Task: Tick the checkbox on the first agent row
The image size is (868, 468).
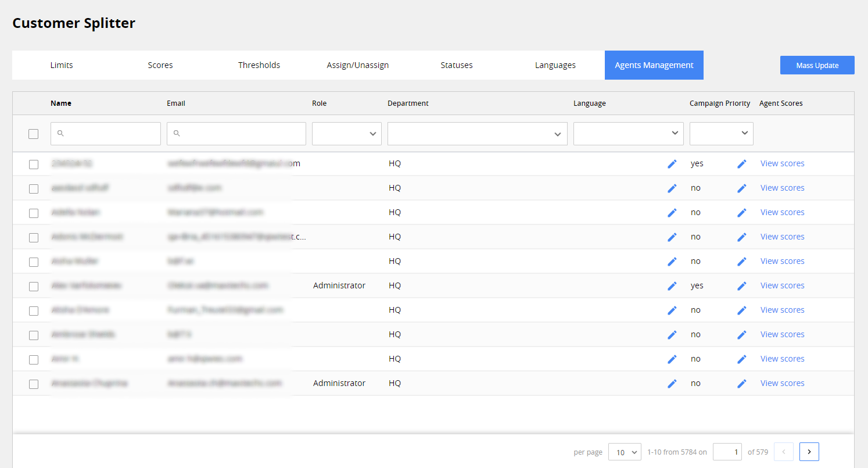Action: [33, 164]
